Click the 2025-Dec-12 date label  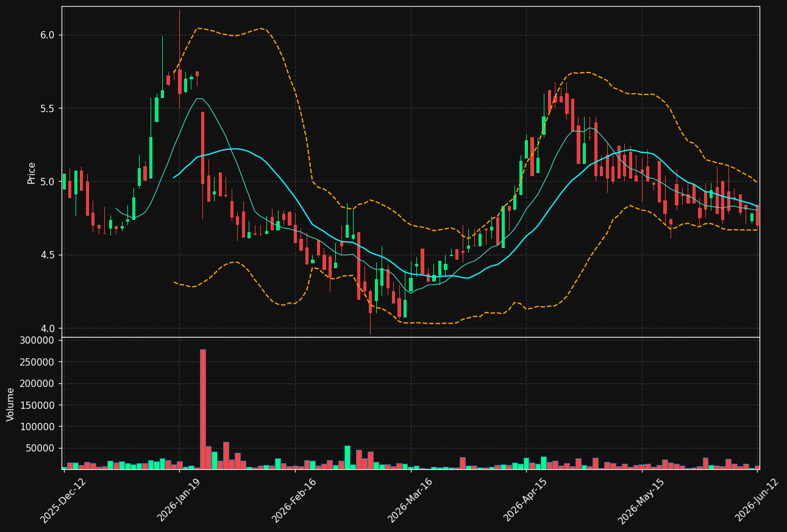(63, 500)
